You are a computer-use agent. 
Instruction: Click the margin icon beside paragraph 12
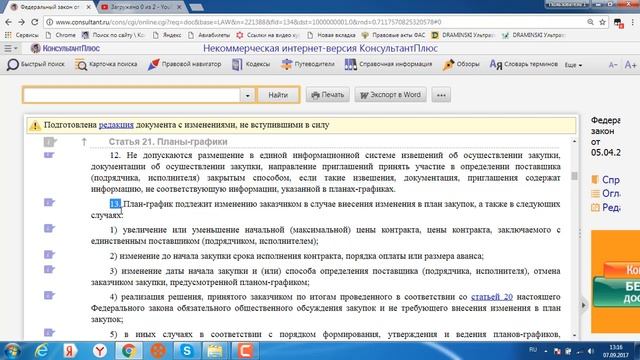(49, 155)
